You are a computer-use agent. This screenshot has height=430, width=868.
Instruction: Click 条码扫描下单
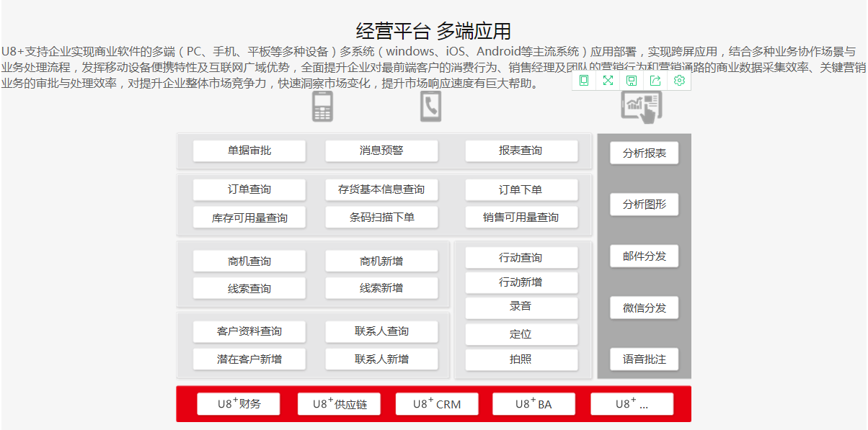pos(381,218)
